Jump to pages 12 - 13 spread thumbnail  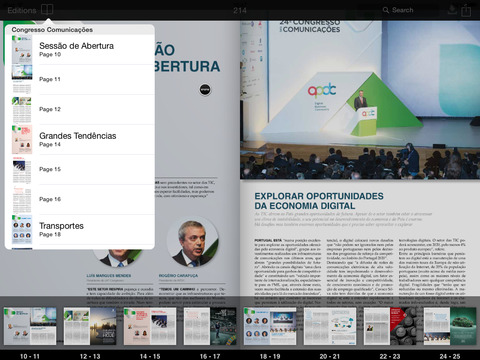pyautogui.click(x=90, y=326)
